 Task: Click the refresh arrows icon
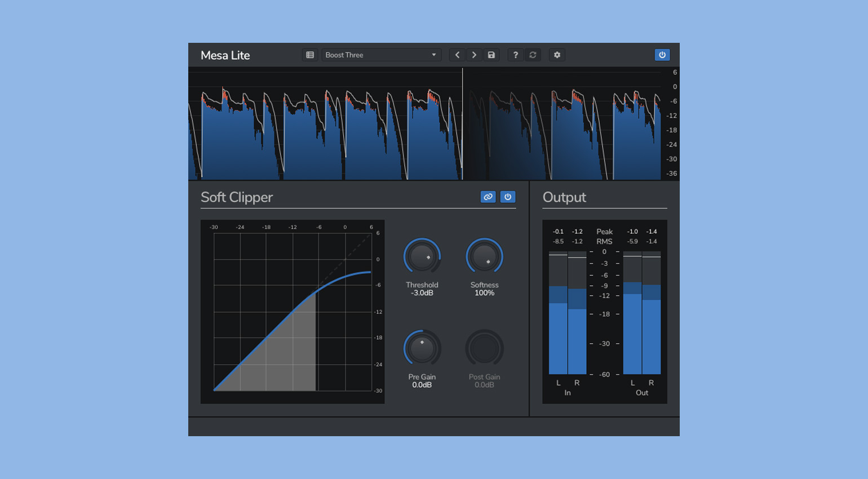click(x=533, y=55)
